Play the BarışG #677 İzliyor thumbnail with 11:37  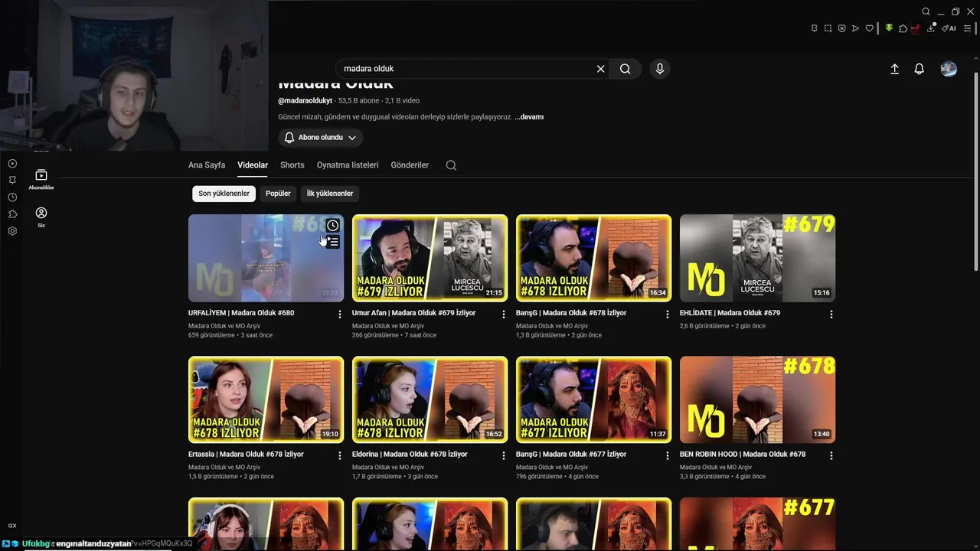[x=594, y=399]
